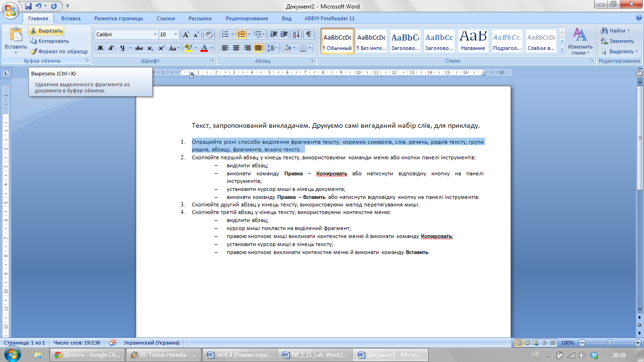Viewport: 644px width, 362px height.
Task: Paste using the Вставить clipboard icon
Action: (x=16, y=34)
